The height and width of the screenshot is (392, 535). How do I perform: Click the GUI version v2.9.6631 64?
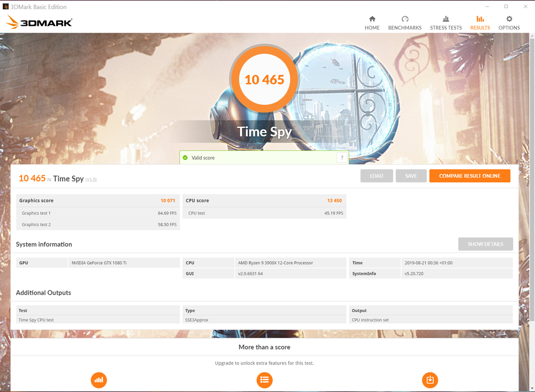point(250,274)
